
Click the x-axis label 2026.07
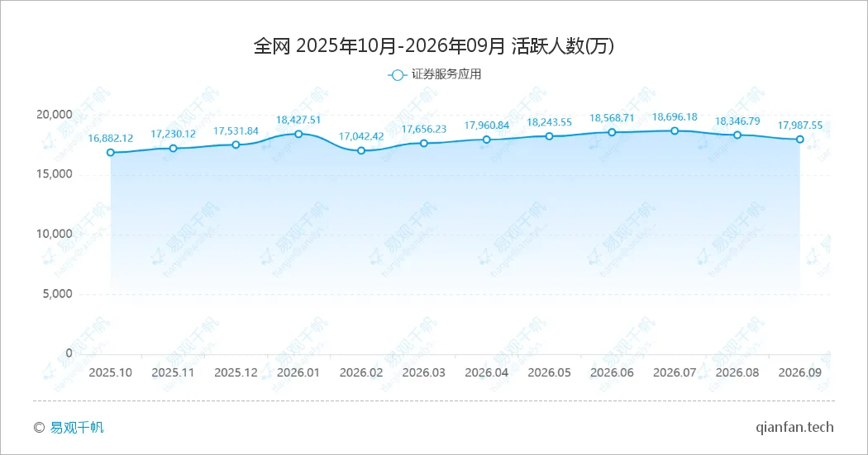(675, 372)
